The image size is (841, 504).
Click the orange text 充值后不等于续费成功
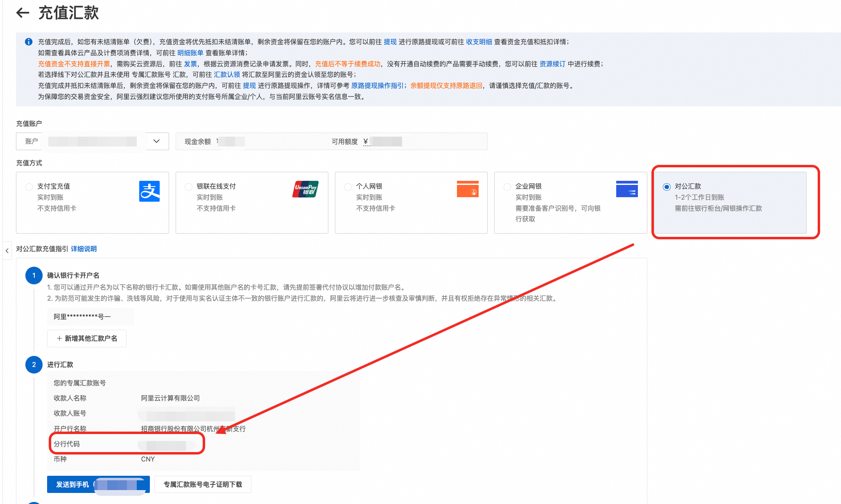click(348, 64)
